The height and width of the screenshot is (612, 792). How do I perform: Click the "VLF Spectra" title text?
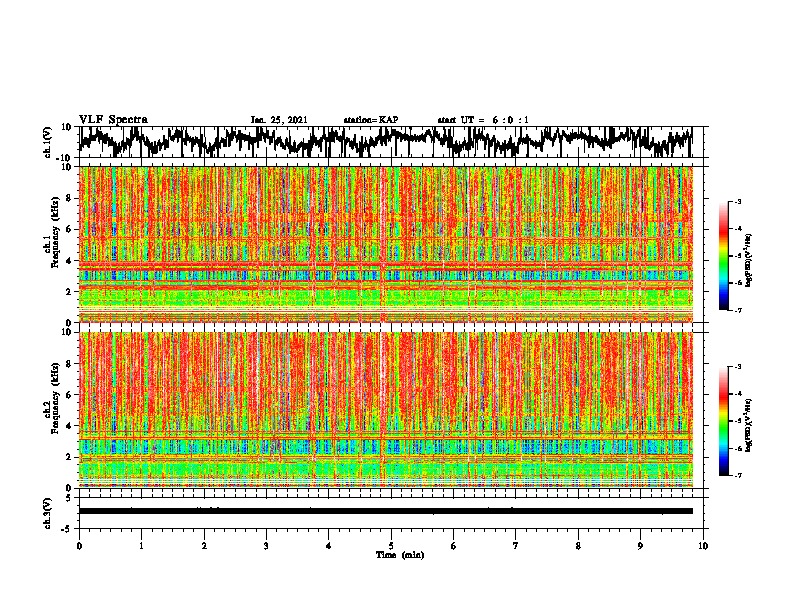tap(113, 119)
